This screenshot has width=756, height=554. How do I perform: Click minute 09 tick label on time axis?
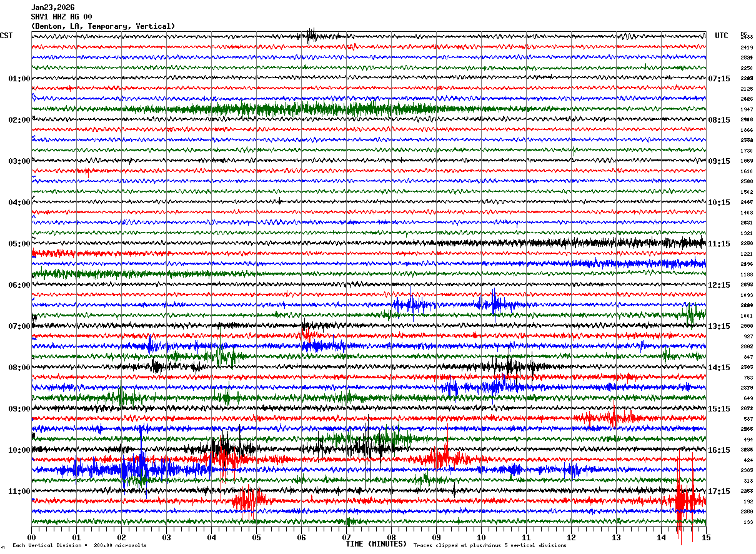436,537
